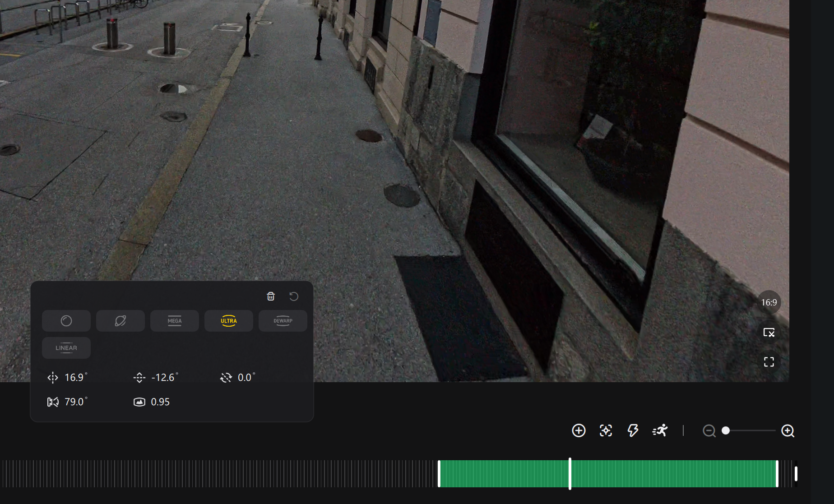Screen dimensions: 834x504
Task: Choose the DEWARP view preset
Action: pyautogui.click(x=283, y=321)
